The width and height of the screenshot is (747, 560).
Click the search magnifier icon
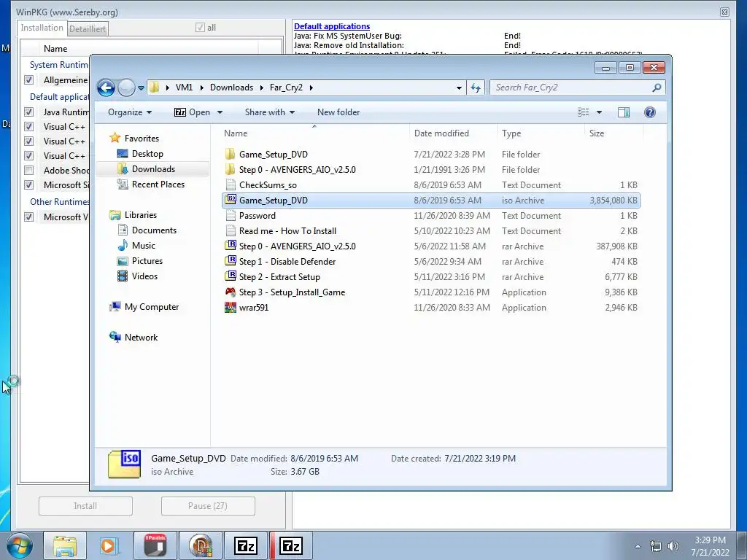tap(657, 87)
